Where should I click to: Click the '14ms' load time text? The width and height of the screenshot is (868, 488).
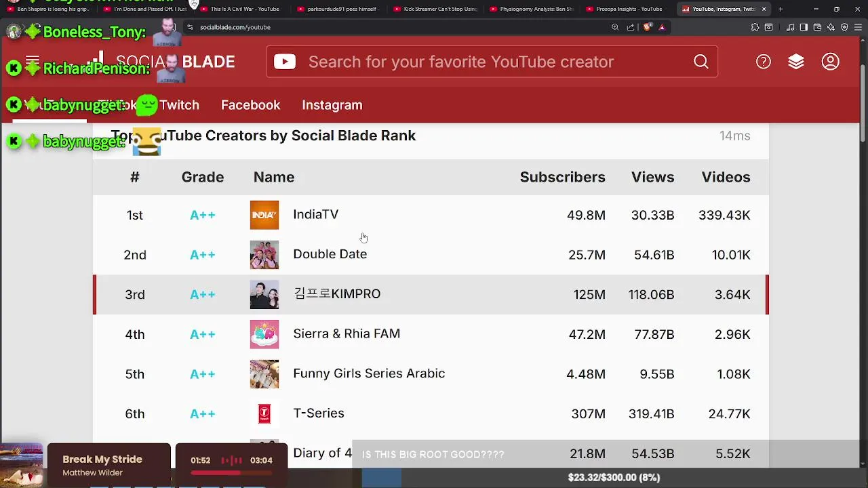(734, 136)
